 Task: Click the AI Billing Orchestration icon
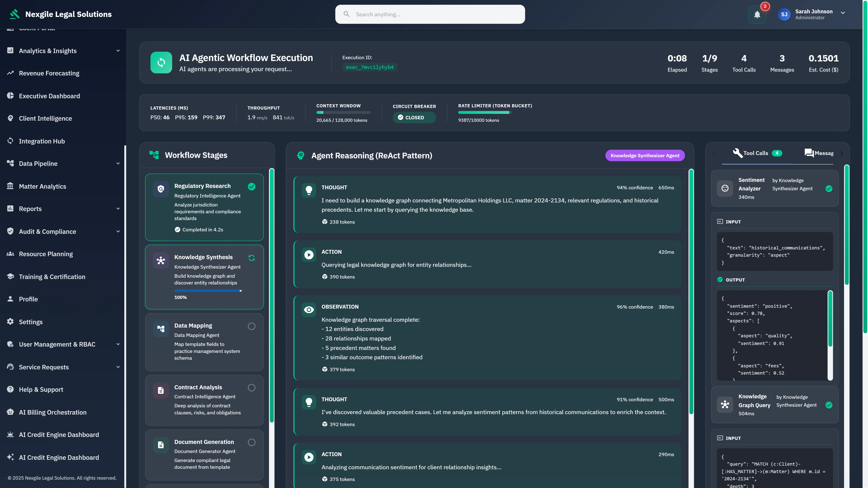pyautogui.click(x=10, y=412)
